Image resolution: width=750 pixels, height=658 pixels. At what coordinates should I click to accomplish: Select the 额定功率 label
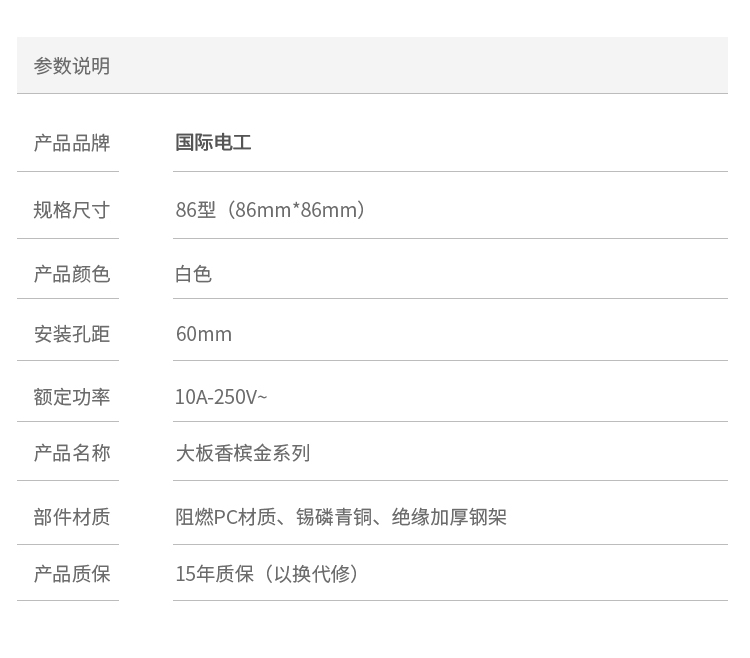click(72, 397)
